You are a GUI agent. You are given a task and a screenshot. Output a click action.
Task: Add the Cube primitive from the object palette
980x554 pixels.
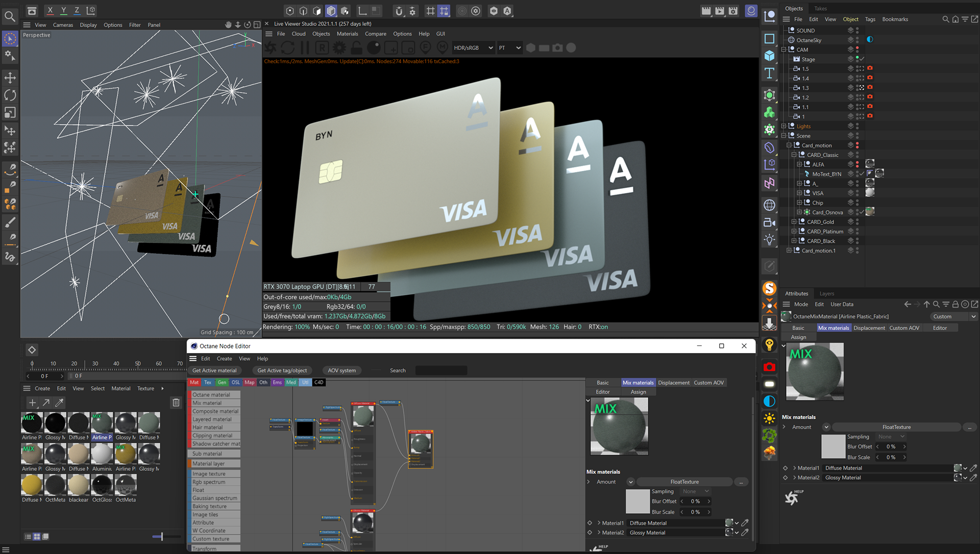coord(769,56)
